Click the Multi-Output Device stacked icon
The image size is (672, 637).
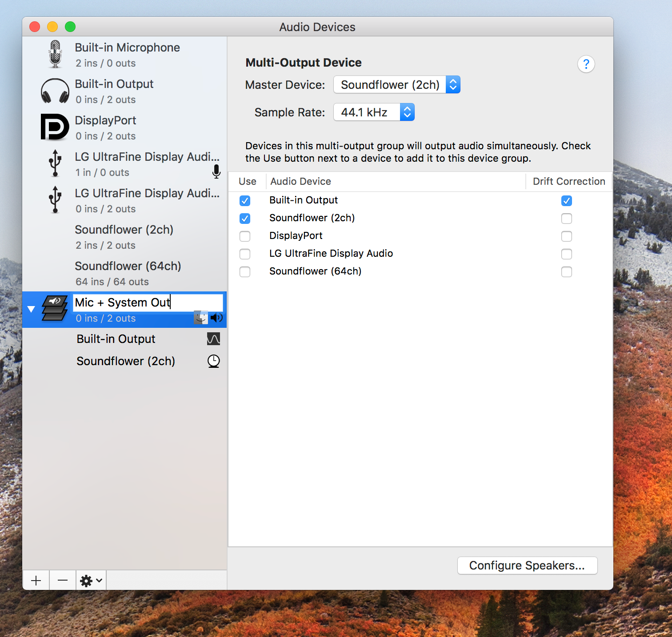pos(55,308)
